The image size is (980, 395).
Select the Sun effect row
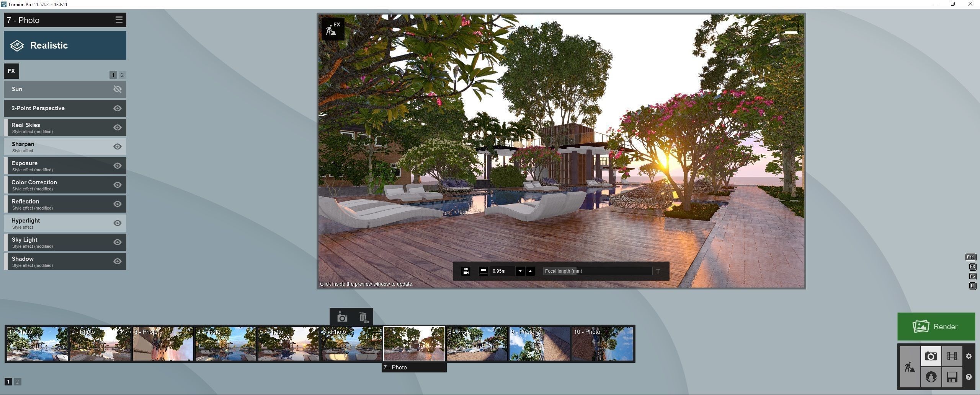point(65,89)
